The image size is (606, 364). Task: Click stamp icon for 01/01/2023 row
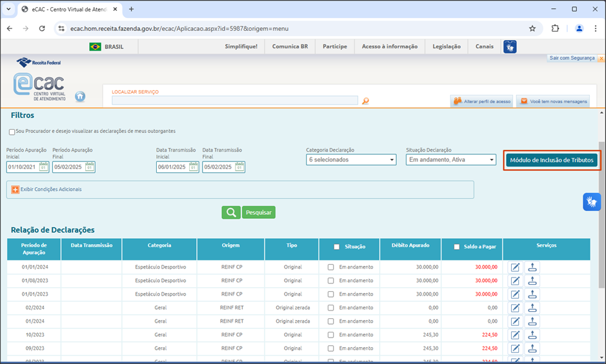532,294
